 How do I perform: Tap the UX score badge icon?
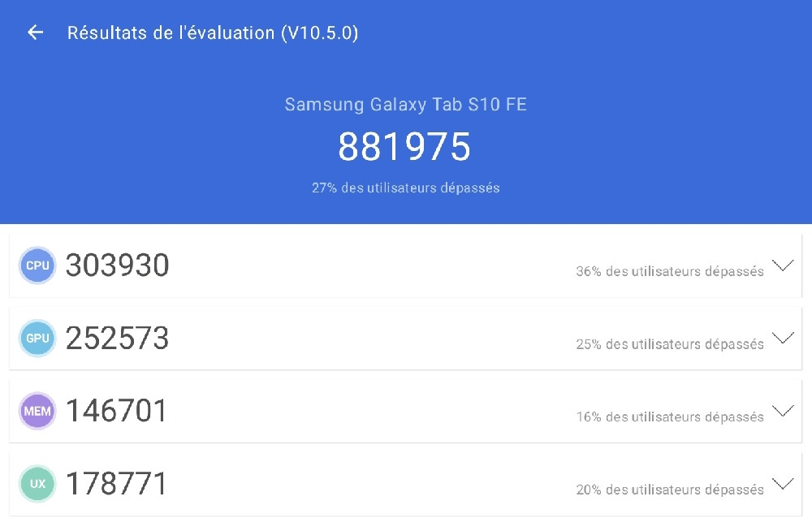pos(37,484)
